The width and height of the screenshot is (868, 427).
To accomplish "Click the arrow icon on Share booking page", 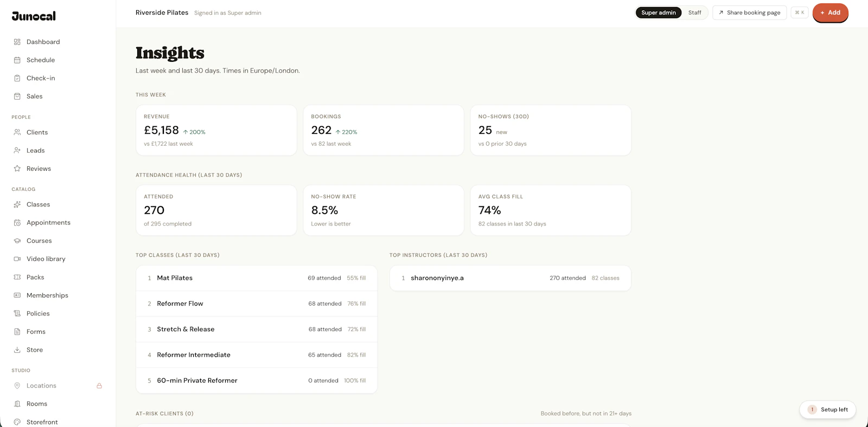I will coord(721,12).
